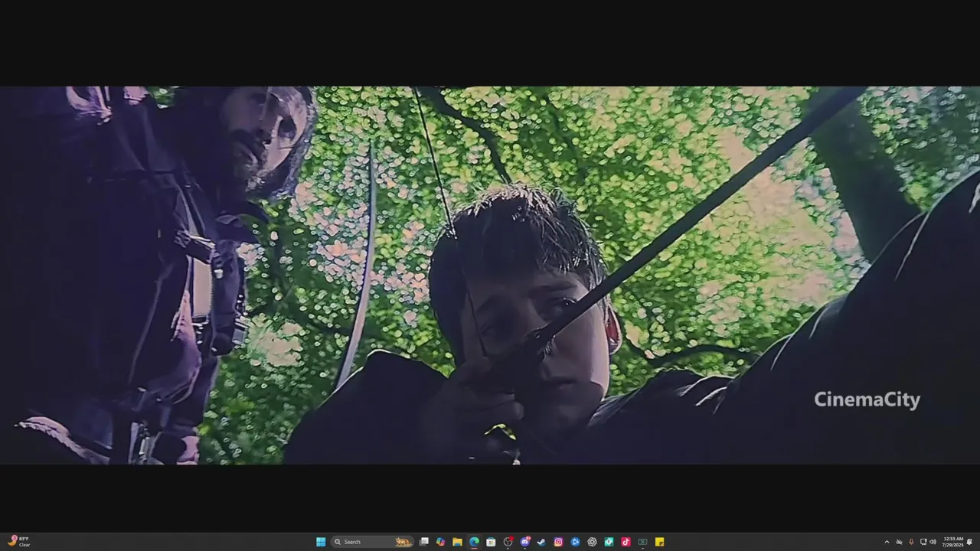Screen dimensions: 980x551
Task: Open the volume tray icon
Action: [x=933, y=542]
